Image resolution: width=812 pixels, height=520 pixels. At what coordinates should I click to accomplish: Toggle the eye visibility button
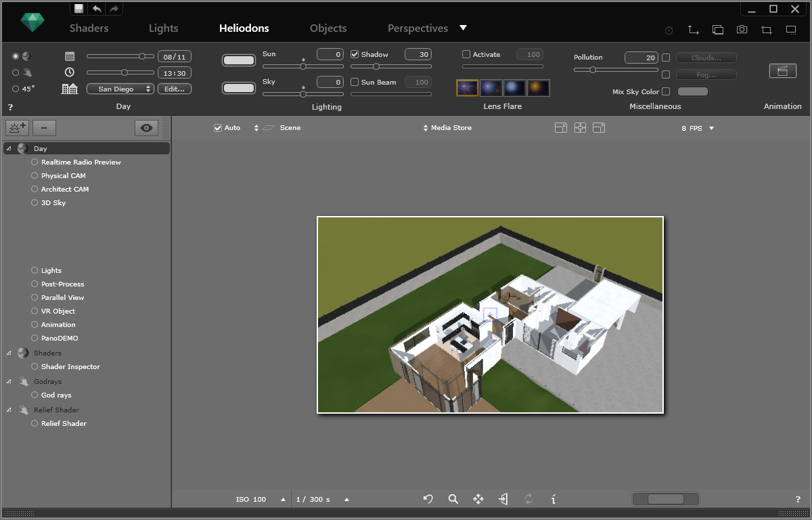click(146, 127)
